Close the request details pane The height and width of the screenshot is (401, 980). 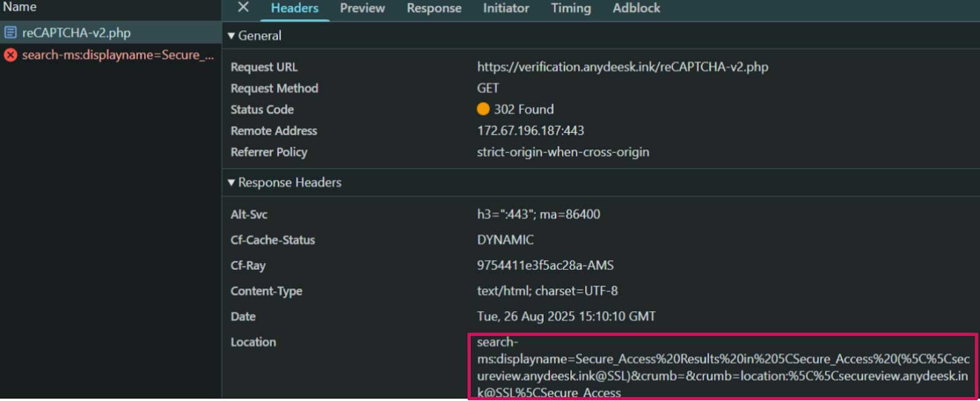click(x=243, y=7)
